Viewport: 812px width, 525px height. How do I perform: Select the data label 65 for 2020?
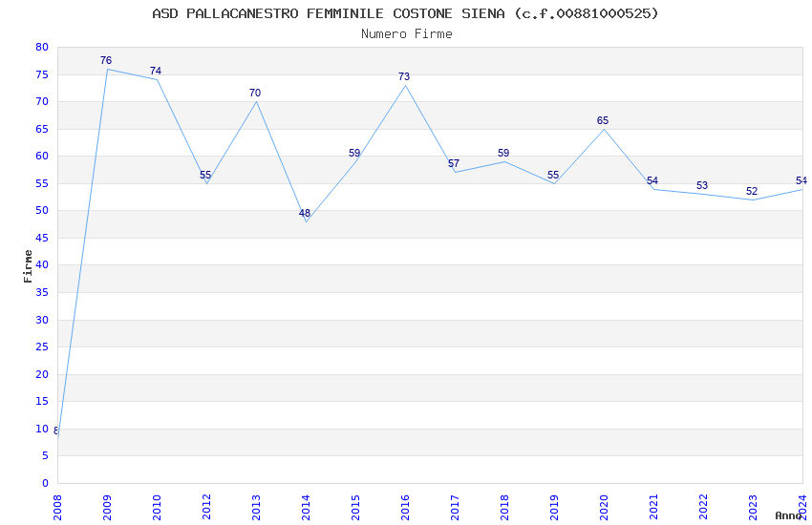pos(603,120)
